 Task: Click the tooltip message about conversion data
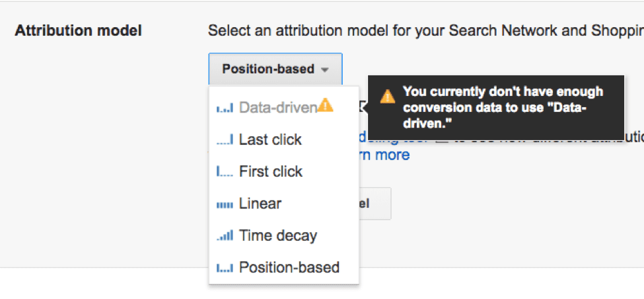(x=503, y=107)
